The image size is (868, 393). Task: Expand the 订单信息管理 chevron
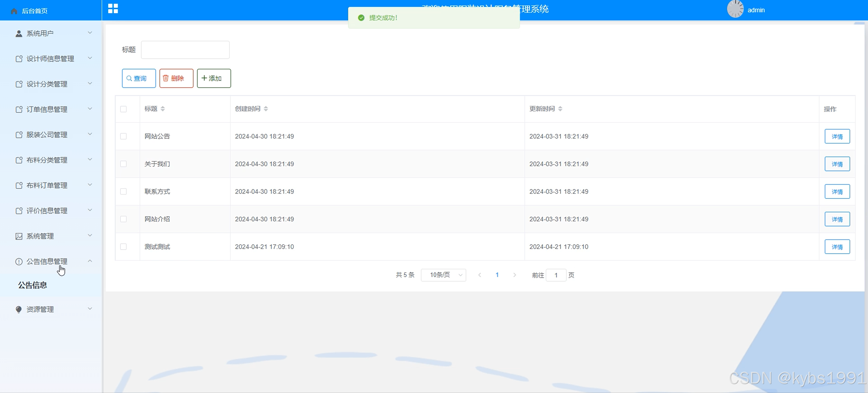click(90, 109)
